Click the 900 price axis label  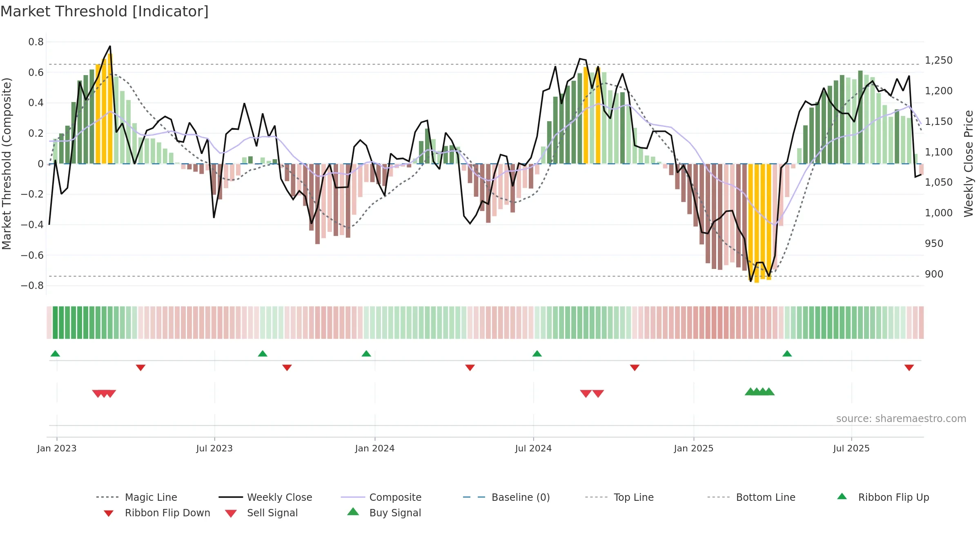(934, 274)
